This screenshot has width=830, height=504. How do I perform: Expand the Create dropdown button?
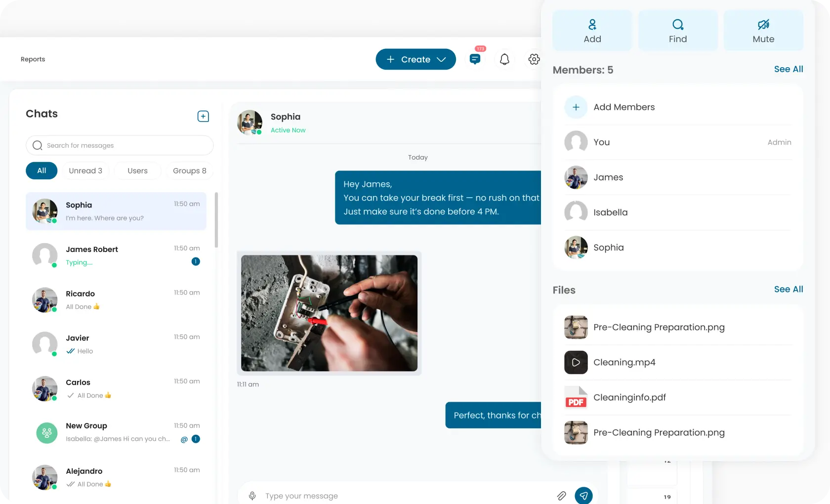pos(415,59)
